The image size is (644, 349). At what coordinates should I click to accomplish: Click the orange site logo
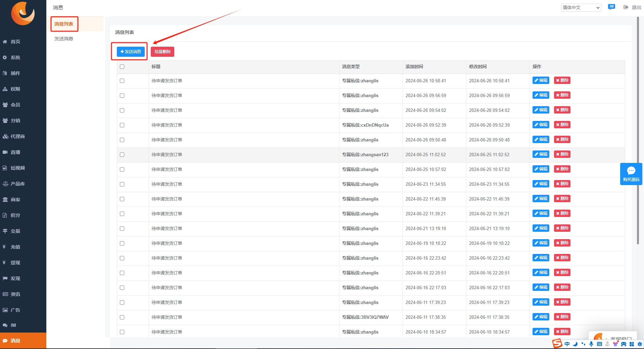tap(23, 13)
